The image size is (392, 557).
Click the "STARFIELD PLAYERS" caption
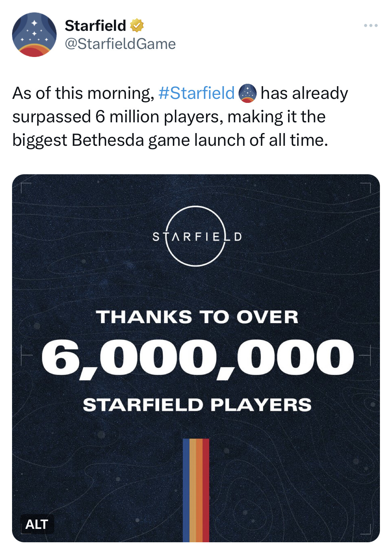pos(197,405)
